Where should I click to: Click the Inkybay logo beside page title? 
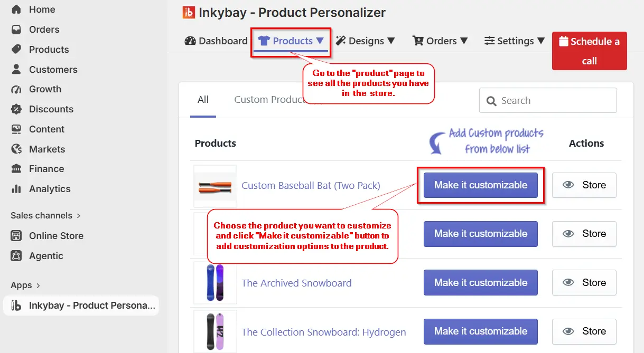pos(189,12)
